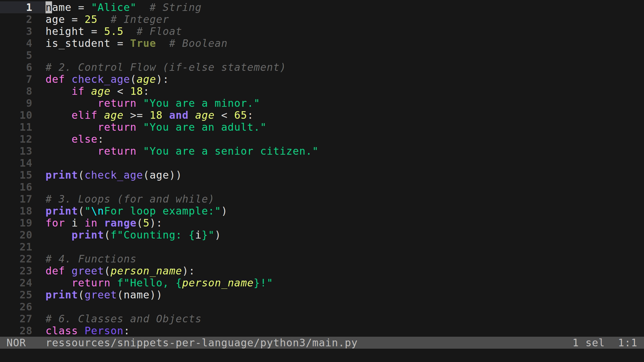Click the check_age function name on line 7

coord(101,79)
